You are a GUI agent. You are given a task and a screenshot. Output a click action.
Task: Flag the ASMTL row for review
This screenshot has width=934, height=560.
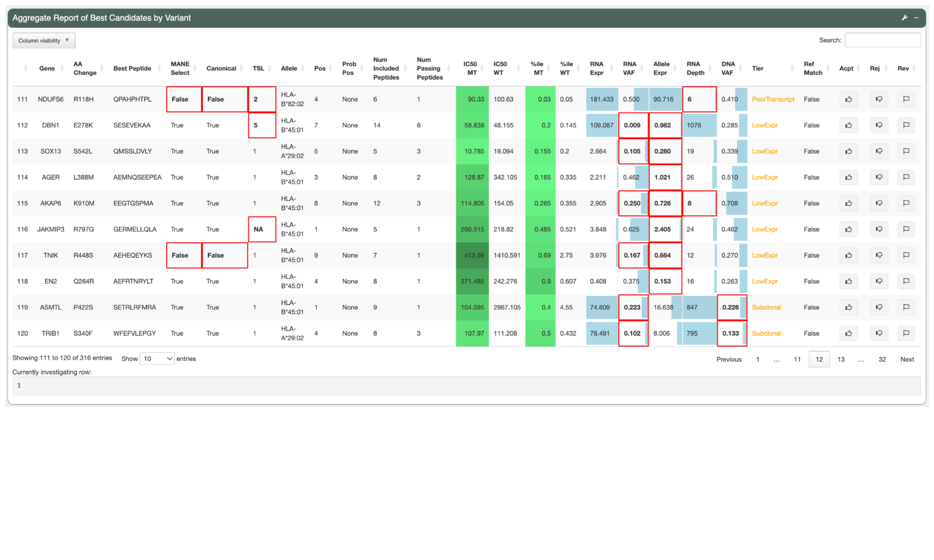(x=906, y=308)
